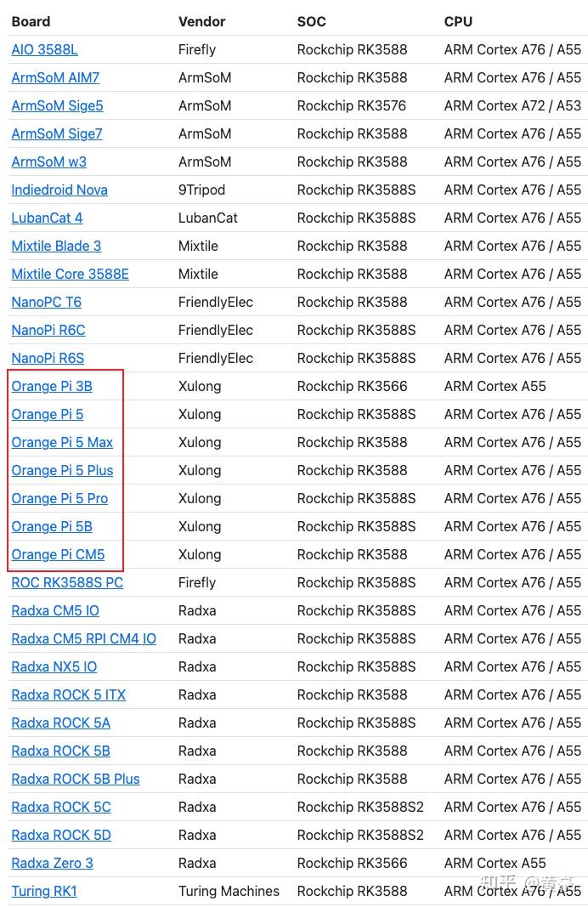The height and width of the screenshot is (907, 588).
Task: Open the Radxa ROCK 5B Plus link
Action: [76, 779]
